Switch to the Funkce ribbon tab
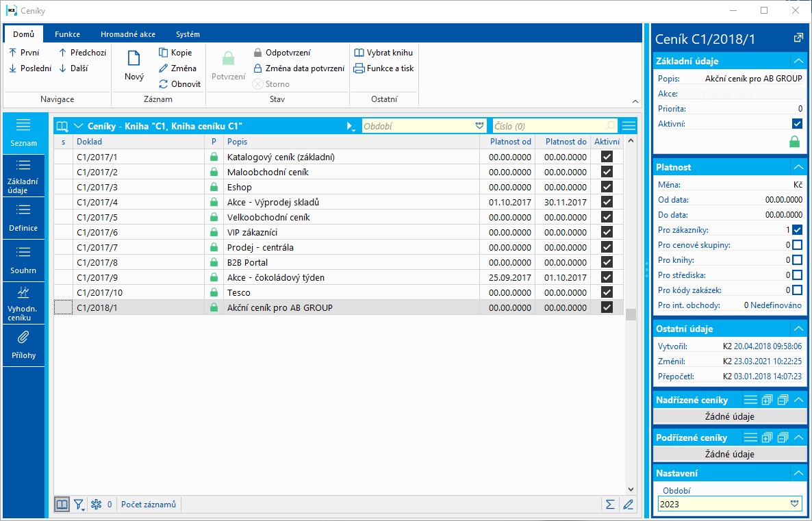This screenshot has height=521, width=812. pos(68,34)
